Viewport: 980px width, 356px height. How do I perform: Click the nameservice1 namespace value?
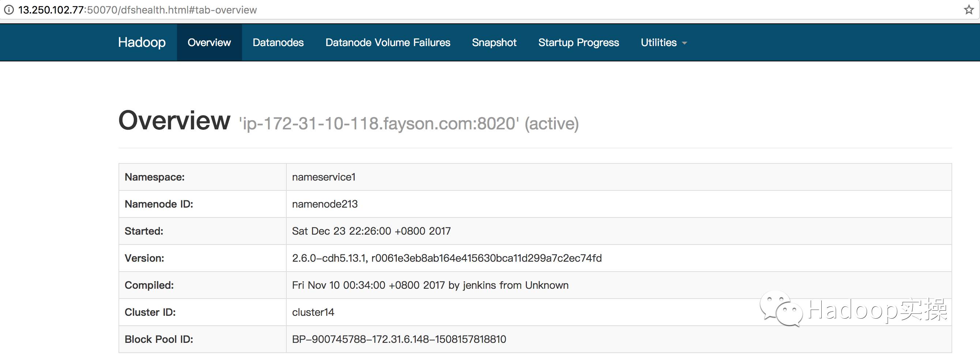coord(324,177)
